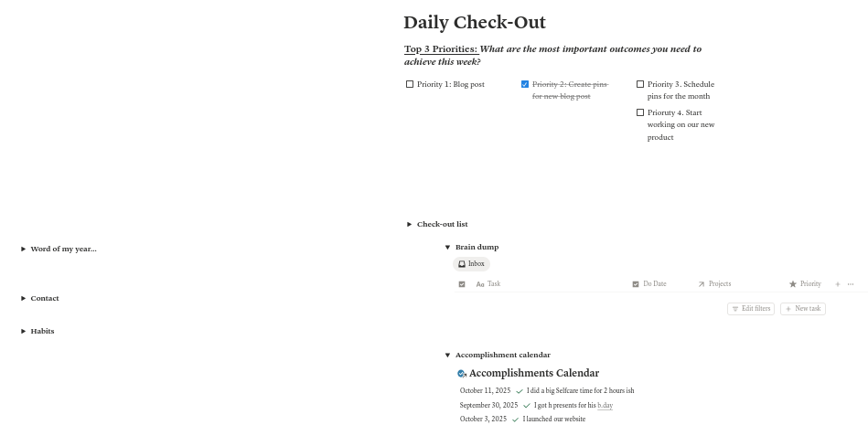Screen dimensions: 868x425
Task: Uncheck Priority 2: Create pins checkbox
Action: coord(525,84)
